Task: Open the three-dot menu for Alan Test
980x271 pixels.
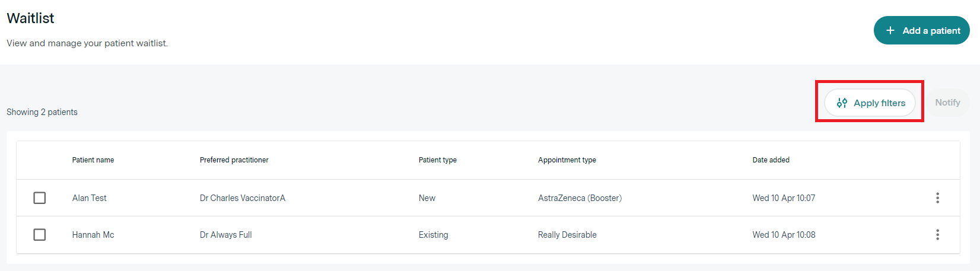Action: [937, 198]
